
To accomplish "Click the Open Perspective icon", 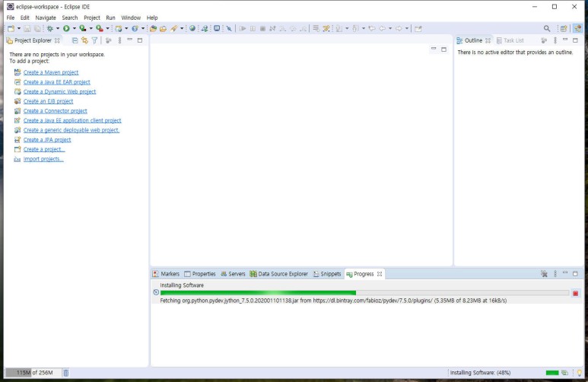I will 564,28.
